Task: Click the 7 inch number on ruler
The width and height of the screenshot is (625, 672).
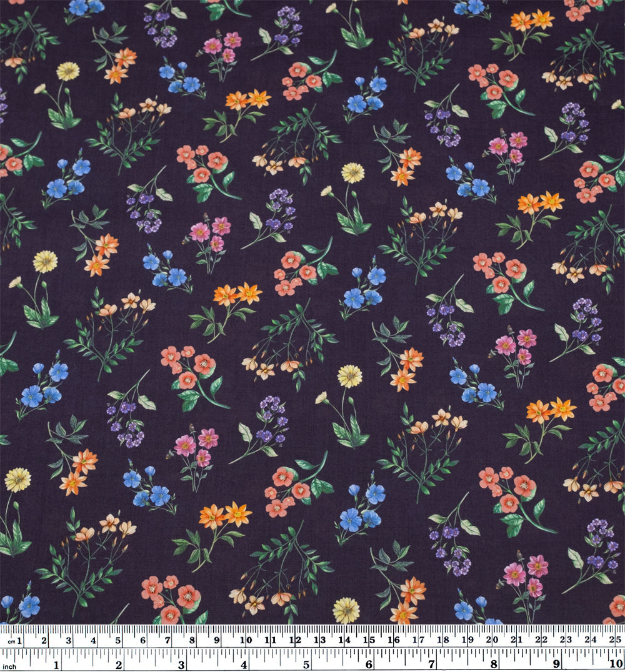Action: (x=431, y=663)
